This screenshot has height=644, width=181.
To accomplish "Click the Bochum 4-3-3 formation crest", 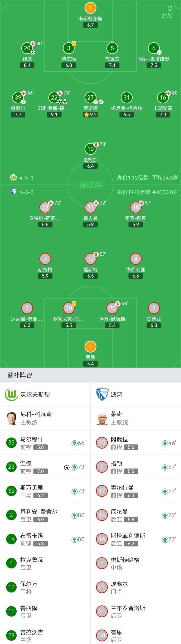I will (x=13, y=192).
